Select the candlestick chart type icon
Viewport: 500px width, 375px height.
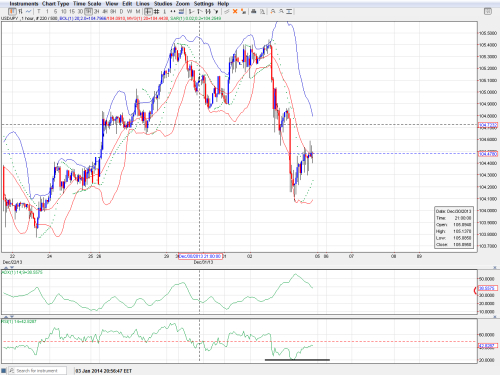point(12,11)
